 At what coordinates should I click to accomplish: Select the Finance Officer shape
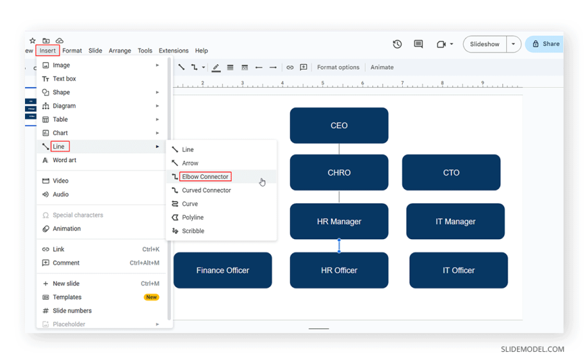point(223,270)
